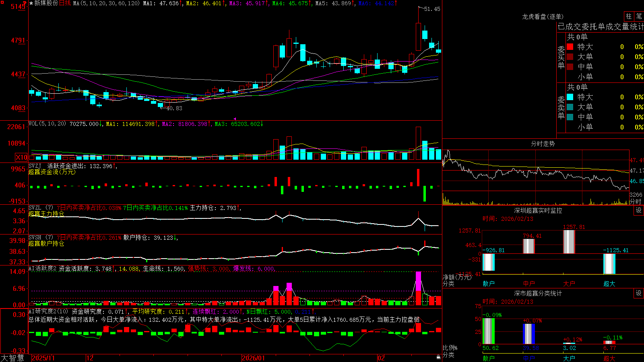
Task: Click the 2025/11 date marker
Action: pos(43,358)
